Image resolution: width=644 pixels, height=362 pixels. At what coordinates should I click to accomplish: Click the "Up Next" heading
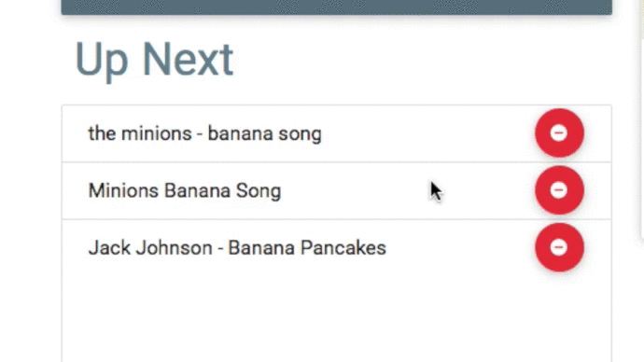(154, 60)
